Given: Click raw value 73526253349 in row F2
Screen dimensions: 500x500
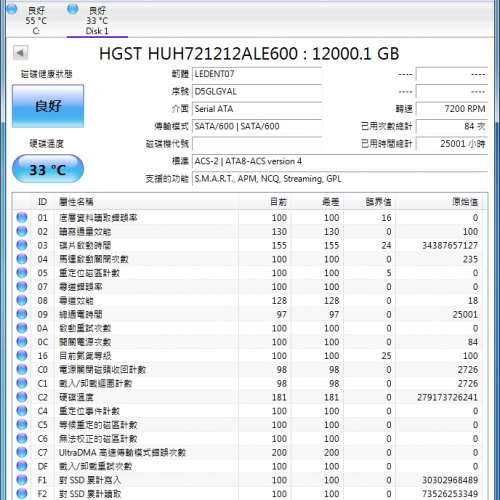Looking at the screenshot, I should (450, 494).
